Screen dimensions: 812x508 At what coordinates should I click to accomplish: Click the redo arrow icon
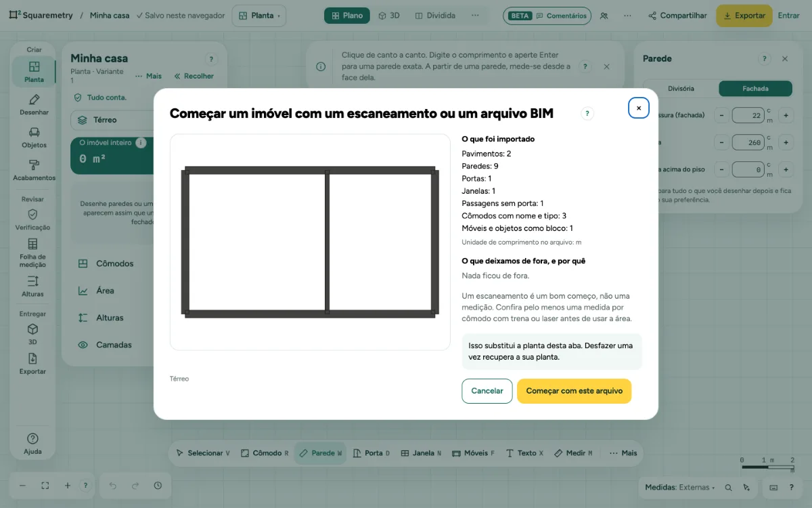pos(135,486)
